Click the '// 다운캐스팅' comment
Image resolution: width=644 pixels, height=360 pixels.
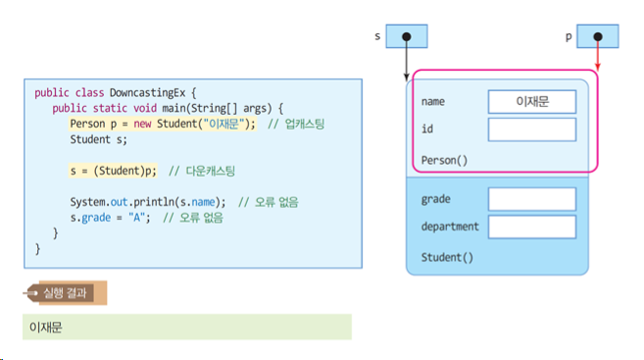[x=202, y=171]
